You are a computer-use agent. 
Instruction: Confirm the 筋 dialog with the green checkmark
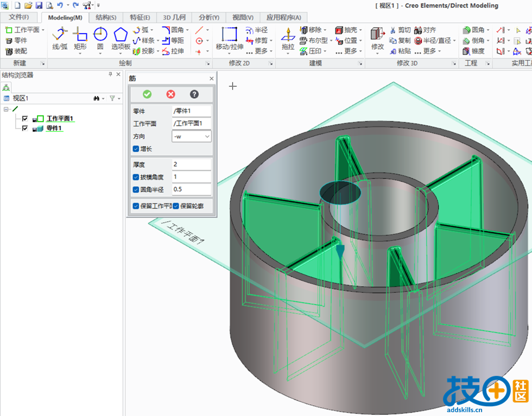(147, 94)
